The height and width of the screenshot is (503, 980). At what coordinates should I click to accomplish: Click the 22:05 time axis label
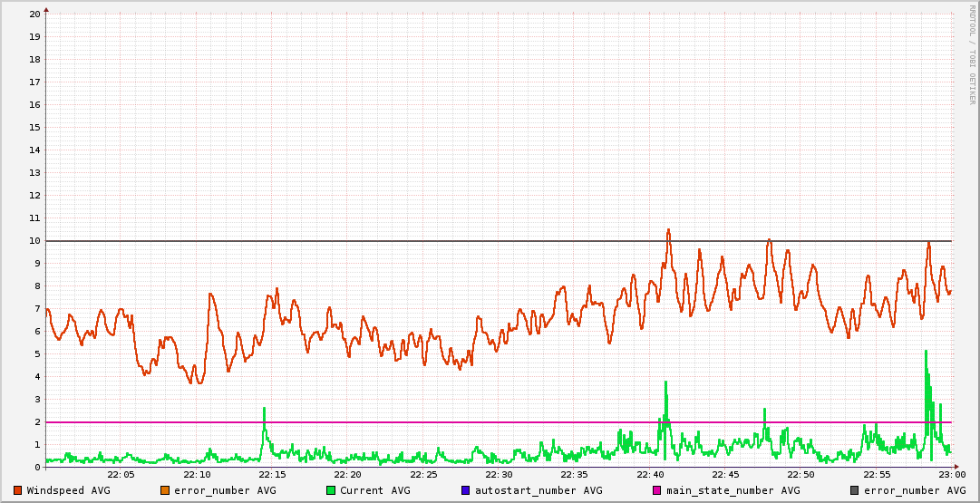point(121,475)
